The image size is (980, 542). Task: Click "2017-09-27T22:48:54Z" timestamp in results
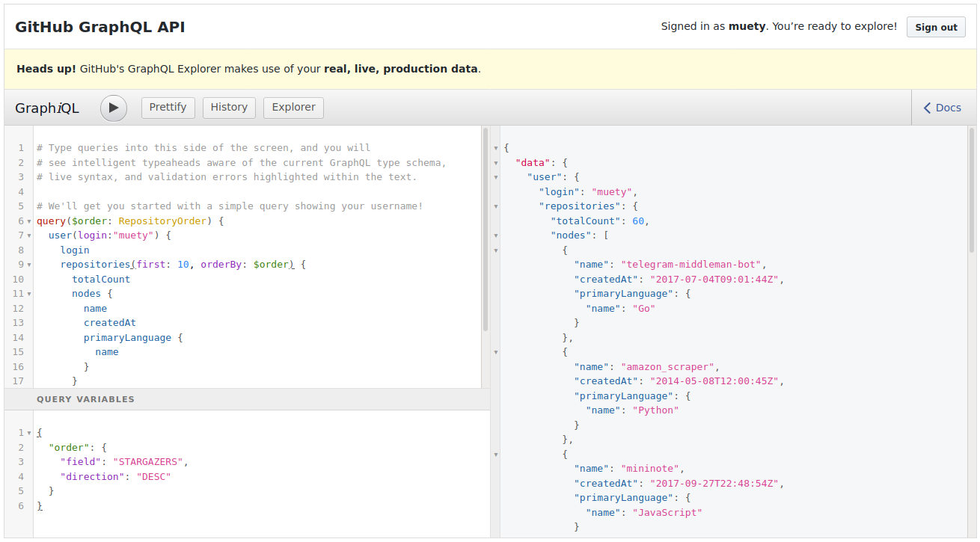[x=714, y=484]
